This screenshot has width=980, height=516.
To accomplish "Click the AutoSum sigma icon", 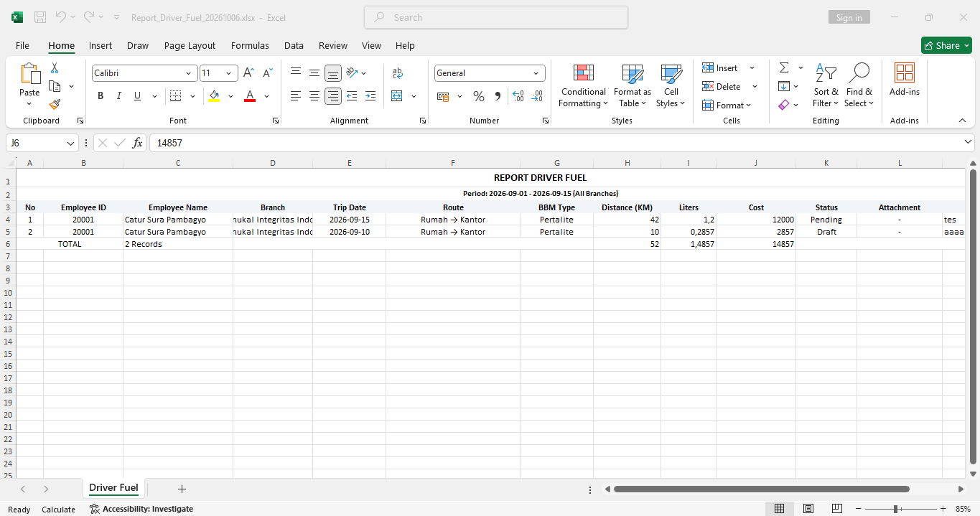I will click(x=784, y=68).
